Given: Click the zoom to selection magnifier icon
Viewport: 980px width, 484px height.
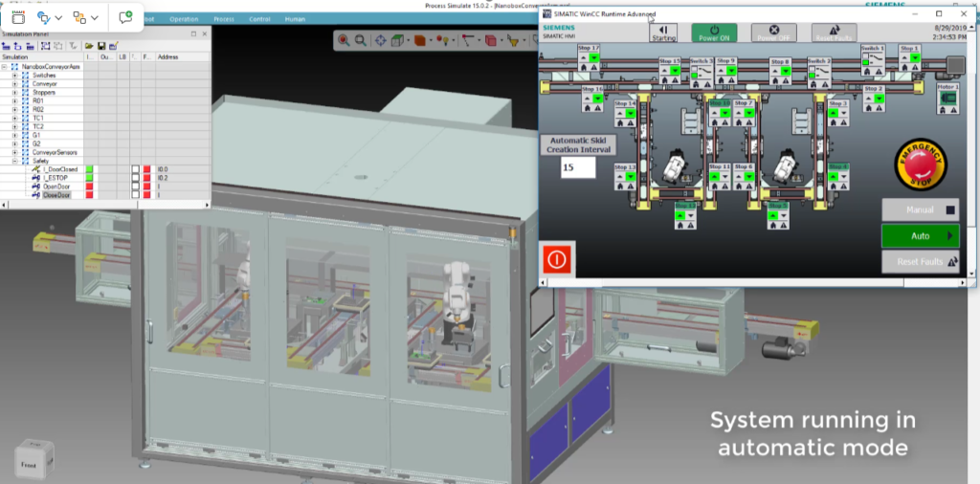Looking at the screenshot, I should (344, 40).
